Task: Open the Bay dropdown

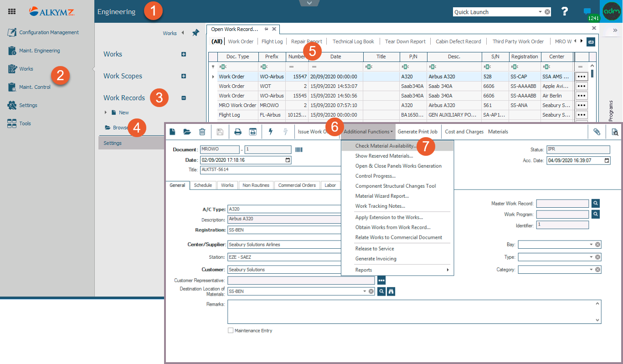Action: pyautogui.click(x=591, y=245)
